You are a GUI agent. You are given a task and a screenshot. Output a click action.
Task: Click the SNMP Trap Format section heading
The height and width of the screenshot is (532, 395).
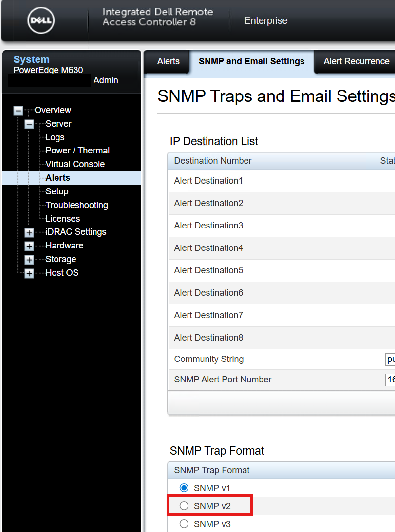217,451
